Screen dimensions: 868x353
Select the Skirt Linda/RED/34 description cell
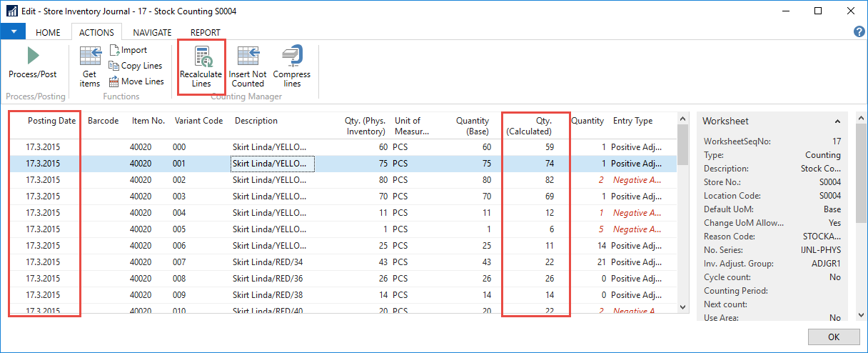pos(269,262)
